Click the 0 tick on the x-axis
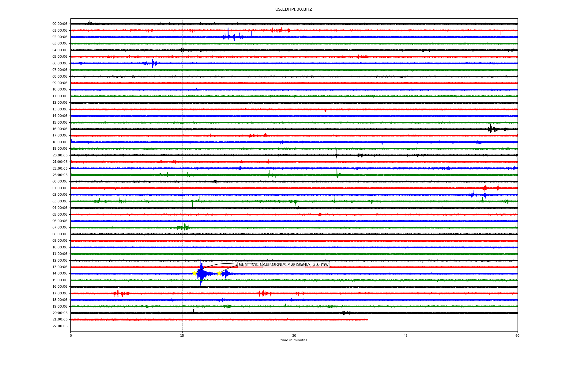This screenshot has height=368, width=588. 71,335
